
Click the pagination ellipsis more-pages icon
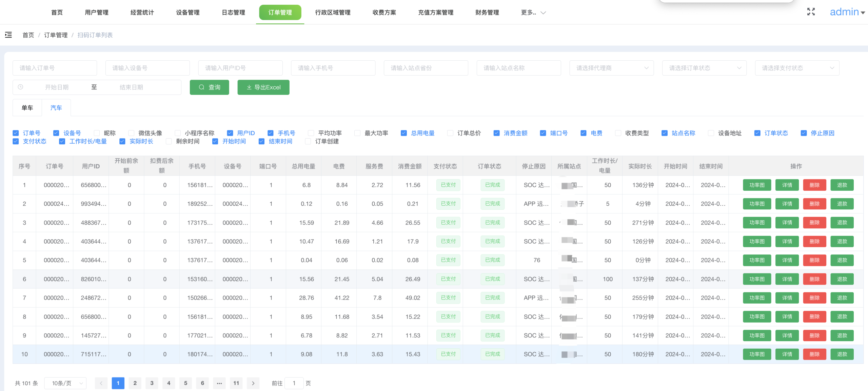(219, 383)
